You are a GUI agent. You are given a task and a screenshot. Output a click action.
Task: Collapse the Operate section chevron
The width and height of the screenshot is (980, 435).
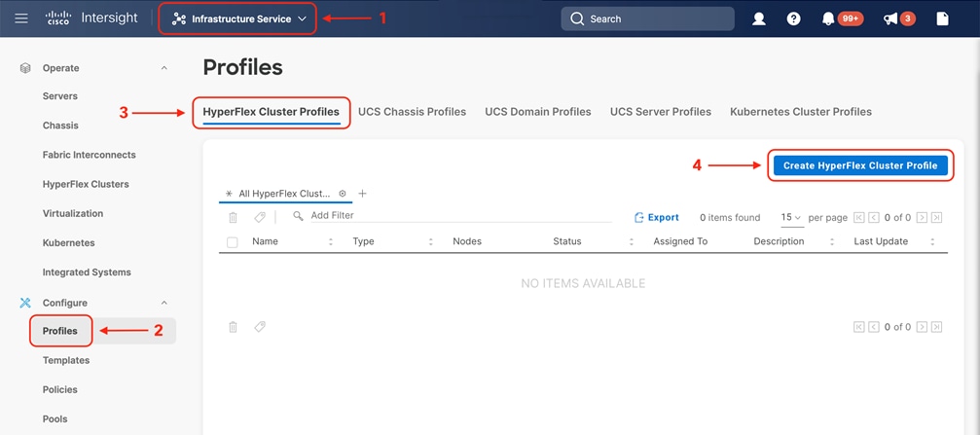164,67
